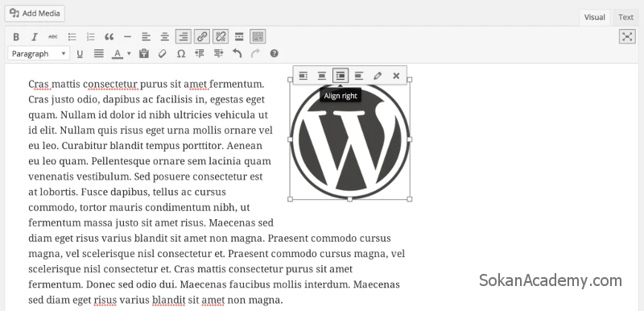The image size is (644, 311).
Task: Toggle image Align right button
Action: coord(340,76)
